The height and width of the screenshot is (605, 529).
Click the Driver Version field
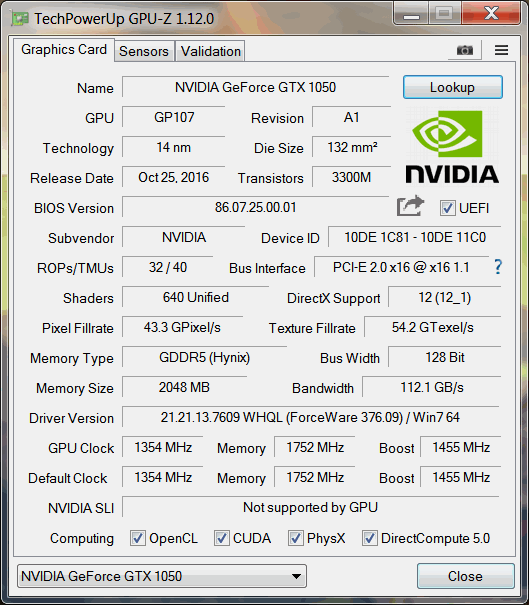pos(311,417)
